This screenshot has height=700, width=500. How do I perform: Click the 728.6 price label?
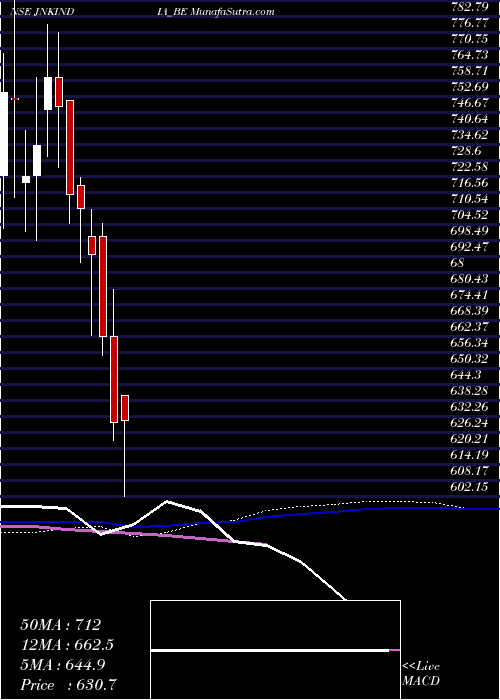(467, 151)
